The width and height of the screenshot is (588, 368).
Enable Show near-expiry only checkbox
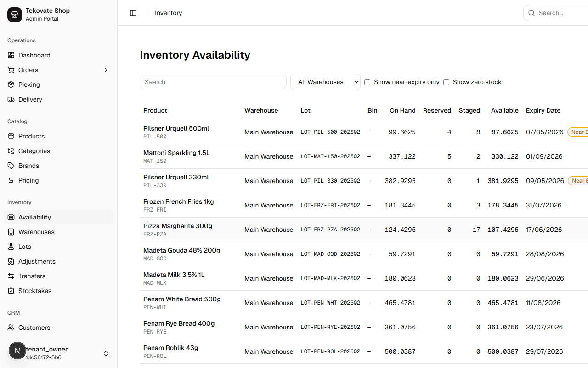367,82
